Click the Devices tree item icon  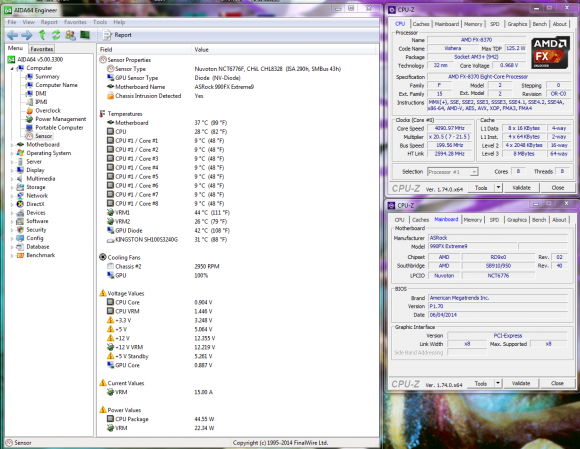(20, 213)
